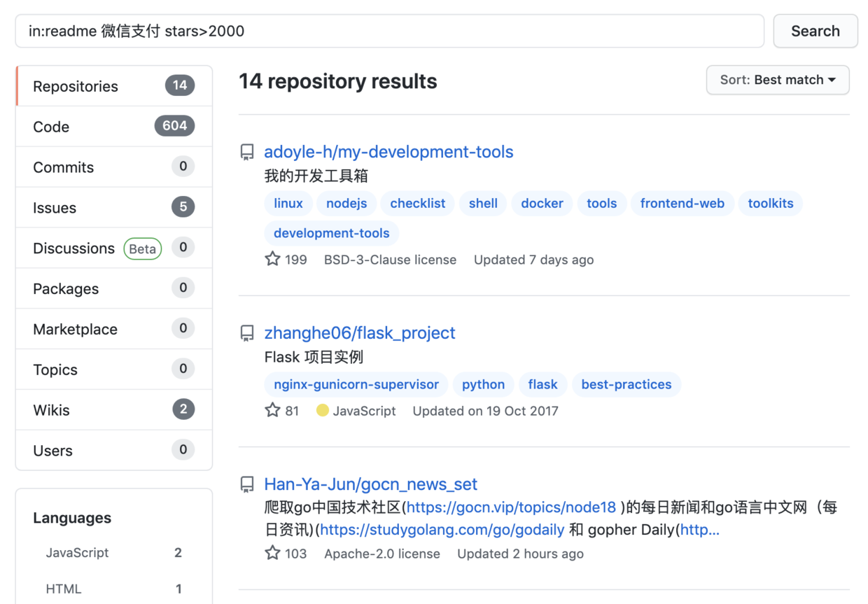This screenshot has height=604, width=868.
Task: Show Packages search results
Action: click(114, 288)
